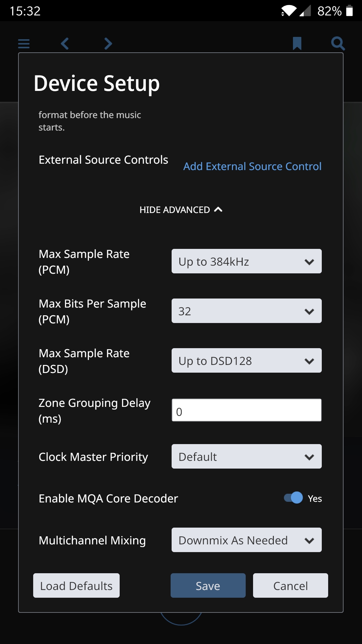Open Multichannel Mixing dropdown

point(246,540)
